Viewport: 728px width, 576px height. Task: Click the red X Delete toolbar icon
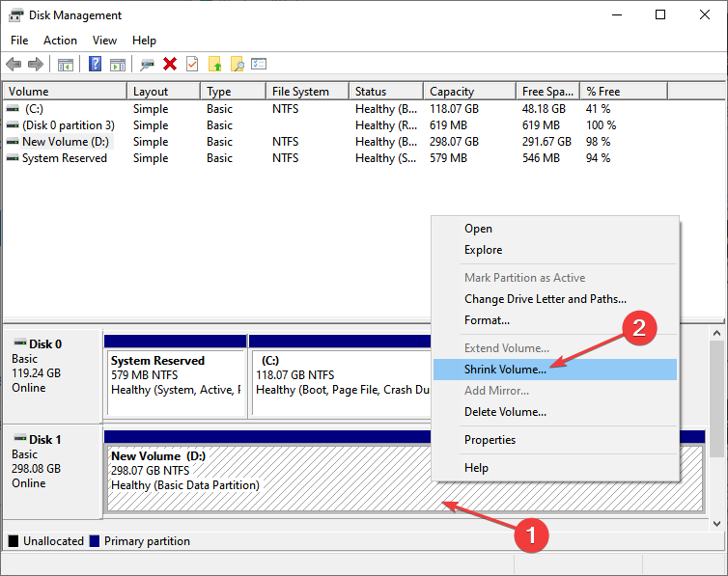pos(170,64)
